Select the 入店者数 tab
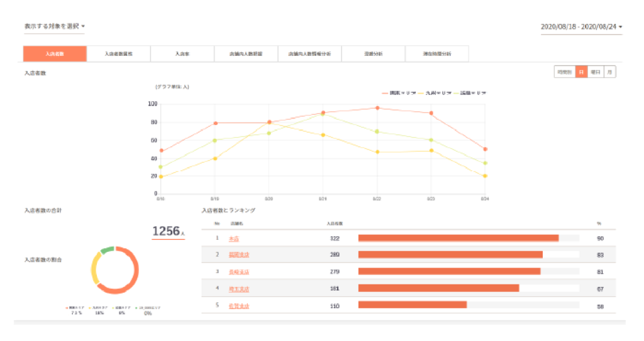The height and width of the screenshot is (341, 644). pyautogui.click(x=55, y=54)
